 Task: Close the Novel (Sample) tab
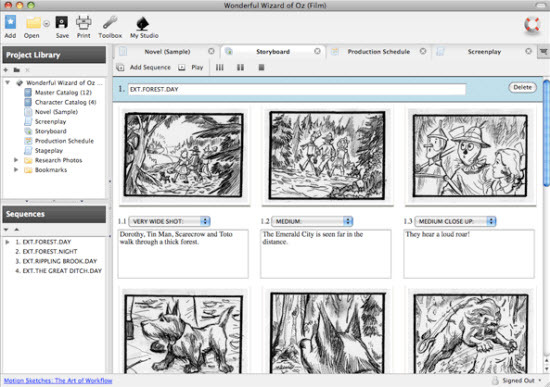[x=211, y=51]
